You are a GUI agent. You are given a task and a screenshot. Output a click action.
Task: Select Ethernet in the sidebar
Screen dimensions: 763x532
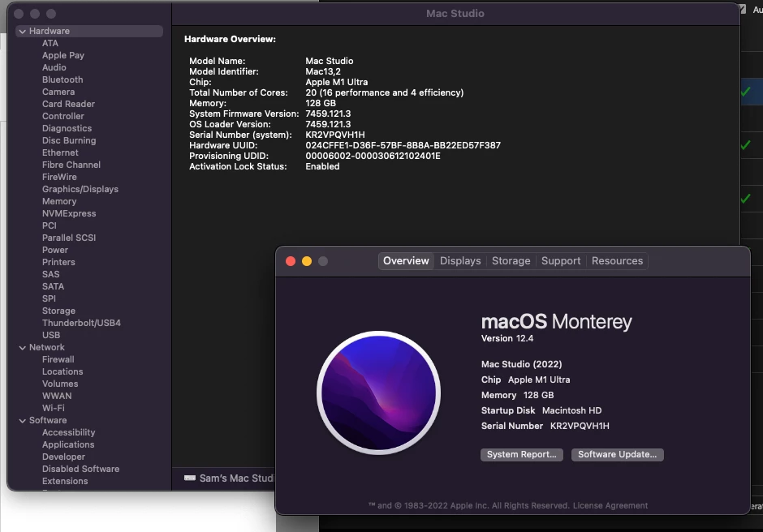pyautogui.click(x=60, y=152)
